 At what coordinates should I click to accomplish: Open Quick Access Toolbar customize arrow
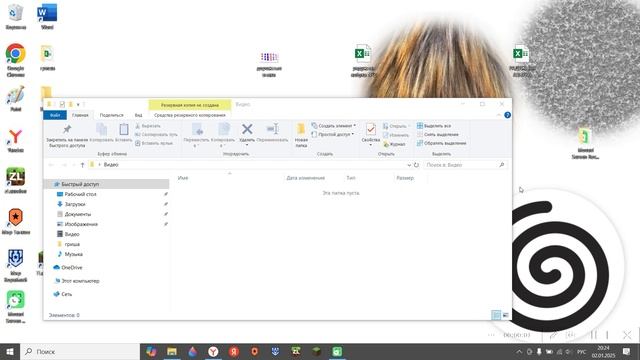(x=78, y=104)
